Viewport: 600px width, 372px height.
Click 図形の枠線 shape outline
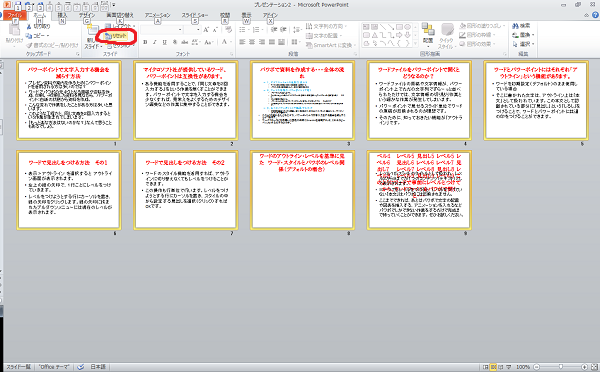pos(477,35)
